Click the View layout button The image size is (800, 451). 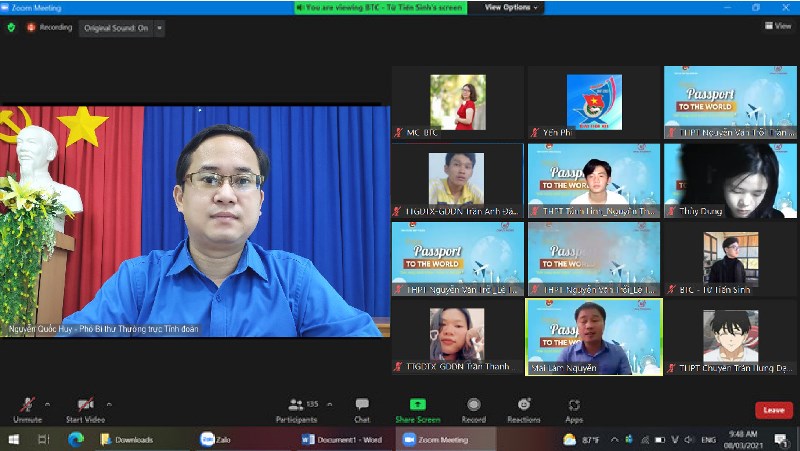pyautogui.click(x=777, y=26)
